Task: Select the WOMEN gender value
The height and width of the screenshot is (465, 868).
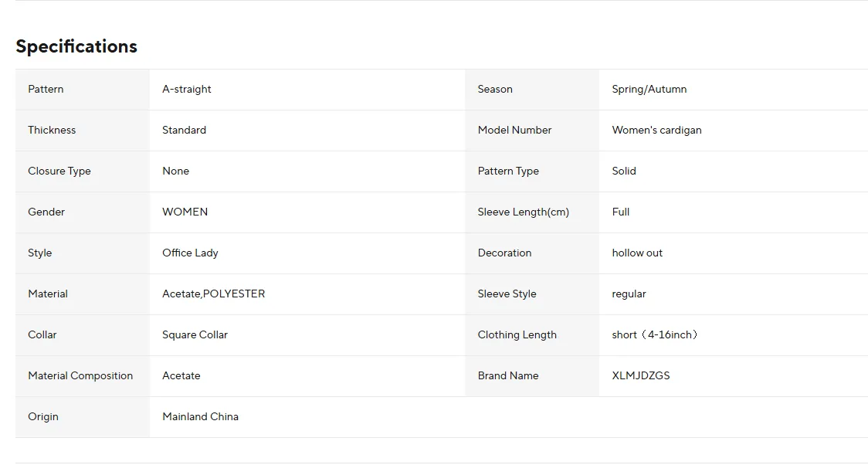Action: coord(185,212)
